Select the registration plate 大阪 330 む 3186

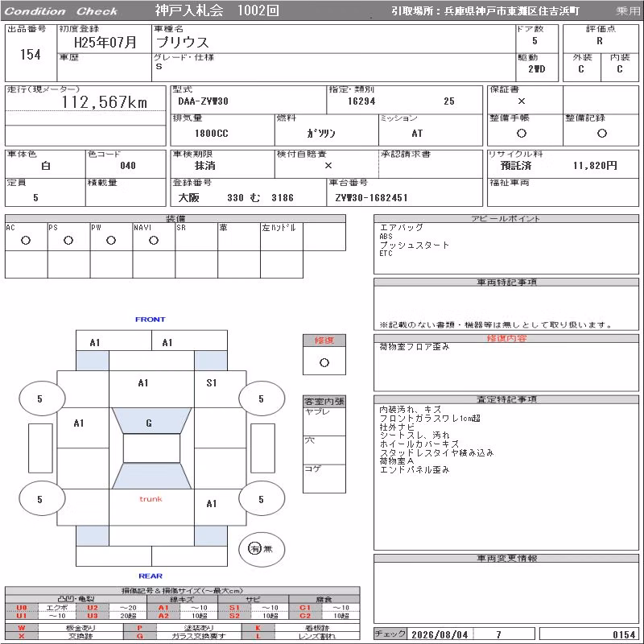coord(236,197)
